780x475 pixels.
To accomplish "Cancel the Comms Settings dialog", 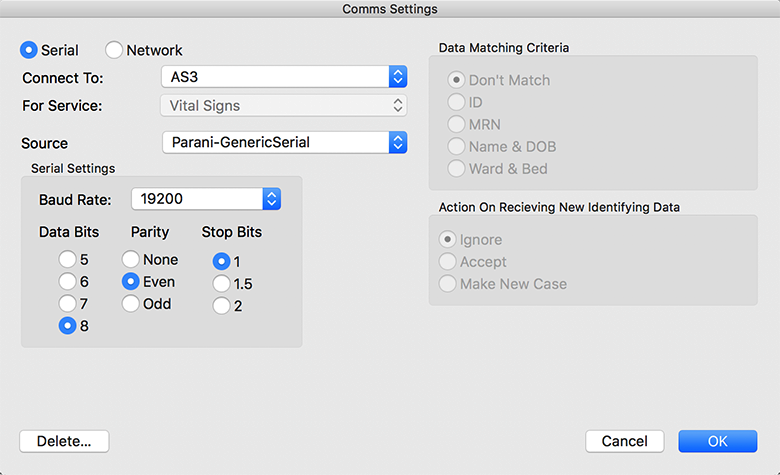I will pos(625,441).
